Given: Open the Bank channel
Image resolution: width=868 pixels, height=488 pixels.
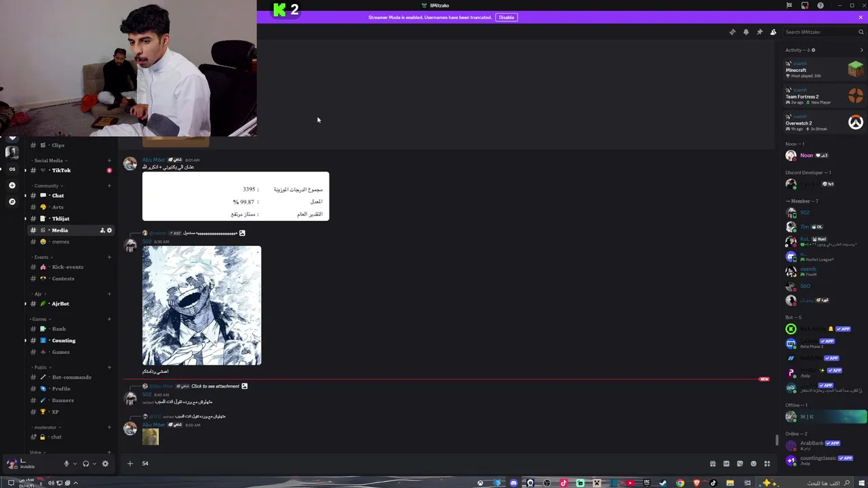Looking at the screenshot, I should [x=71, y=329].
